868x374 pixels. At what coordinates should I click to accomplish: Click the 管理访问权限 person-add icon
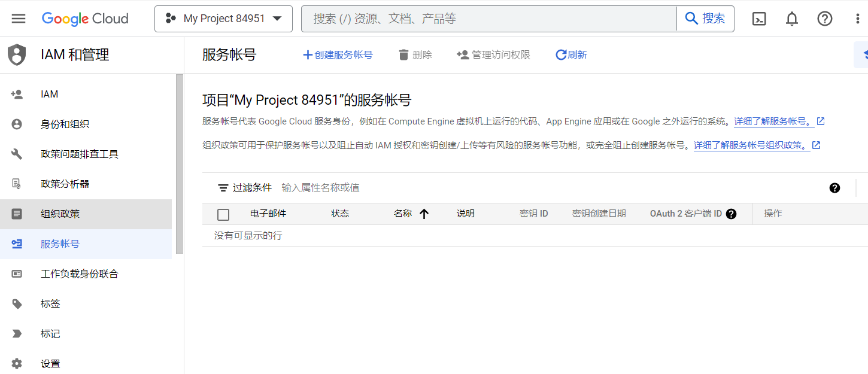click(462, 54)
